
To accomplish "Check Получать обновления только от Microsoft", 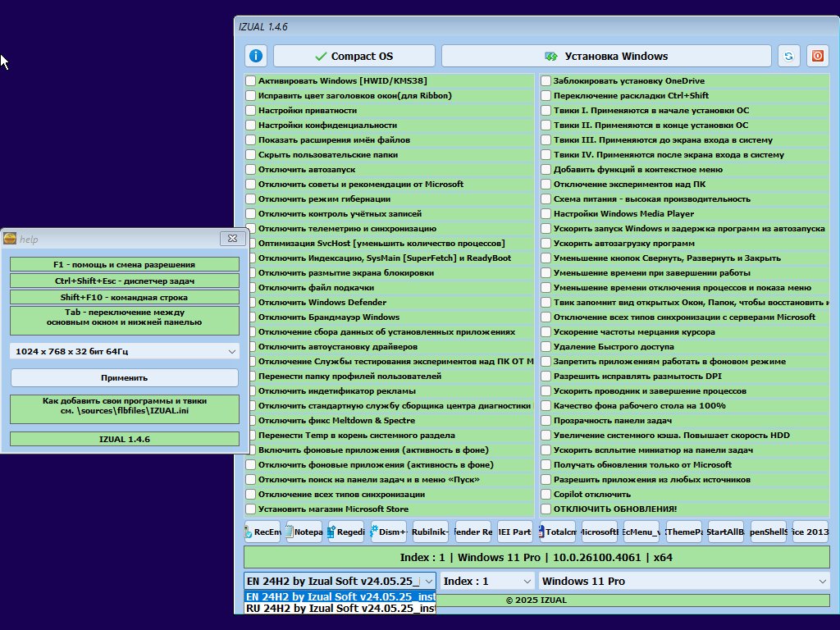I will coord(546,465).
